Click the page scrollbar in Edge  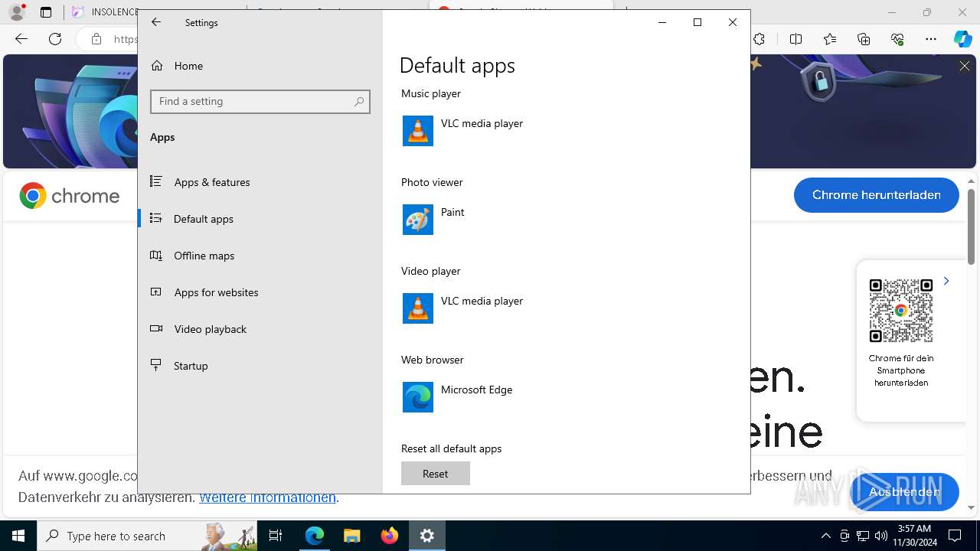[x=972, y=226]
